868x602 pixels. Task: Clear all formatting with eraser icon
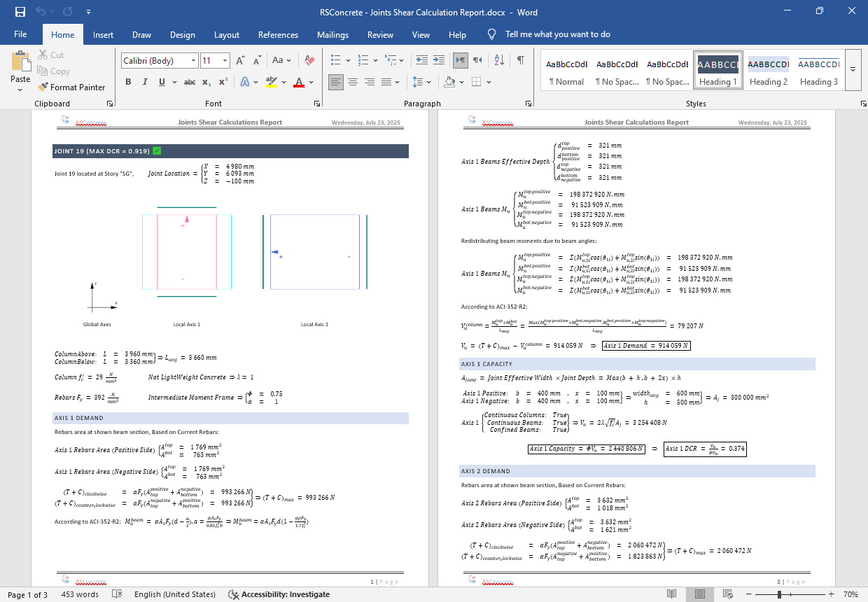coord(309,61)
